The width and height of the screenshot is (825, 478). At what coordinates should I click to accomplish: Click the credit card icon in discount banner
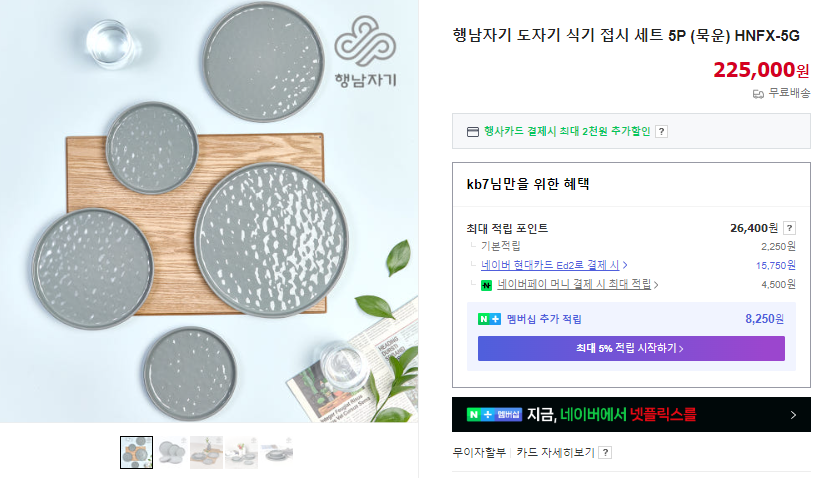pyautogui.click(x=473, y=132)
